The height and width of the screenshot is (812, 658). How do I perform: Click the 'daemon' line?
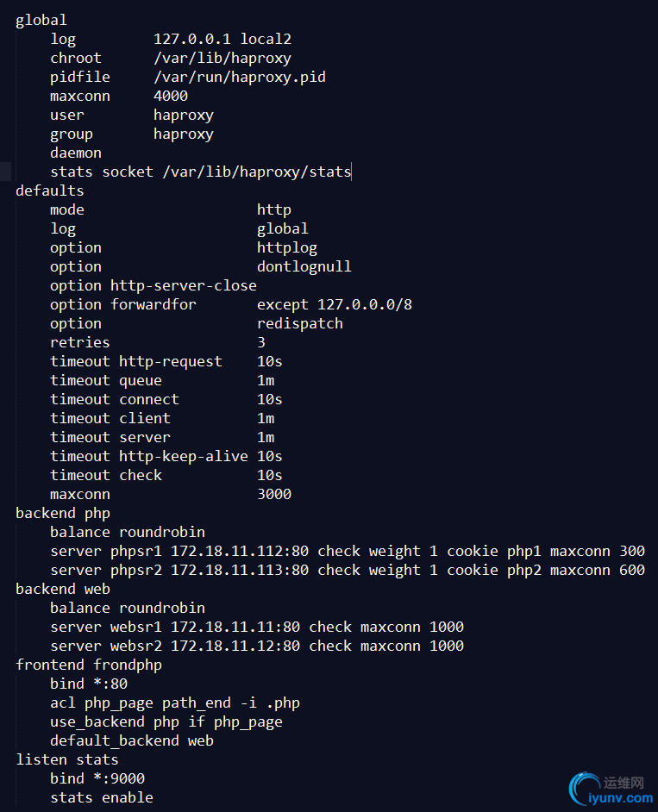75,153
